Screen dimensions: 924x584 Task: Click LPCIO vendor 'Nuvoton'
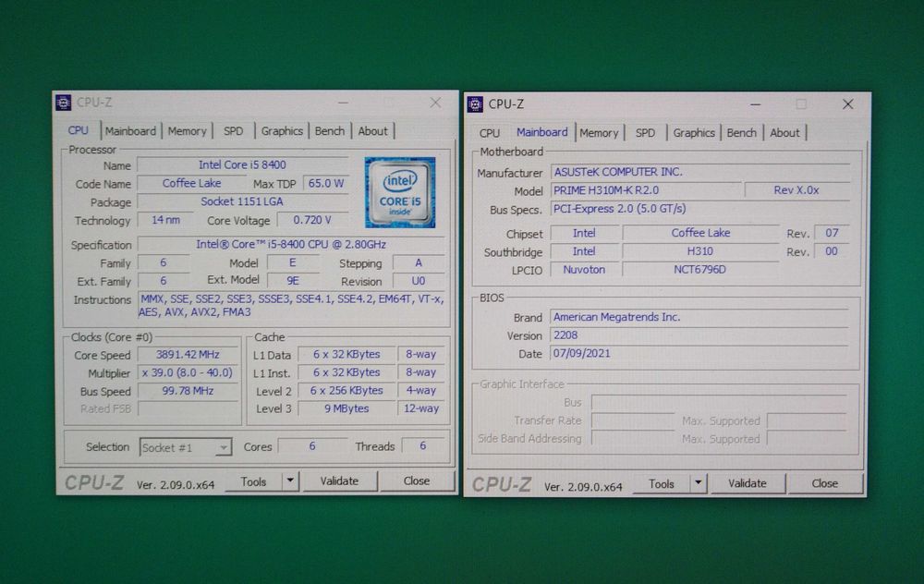584,269
